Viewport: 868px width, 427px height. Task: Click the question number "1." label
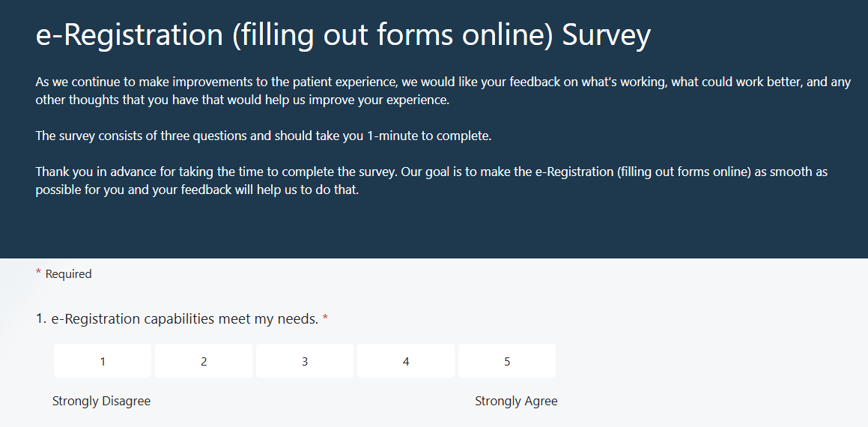42,319
